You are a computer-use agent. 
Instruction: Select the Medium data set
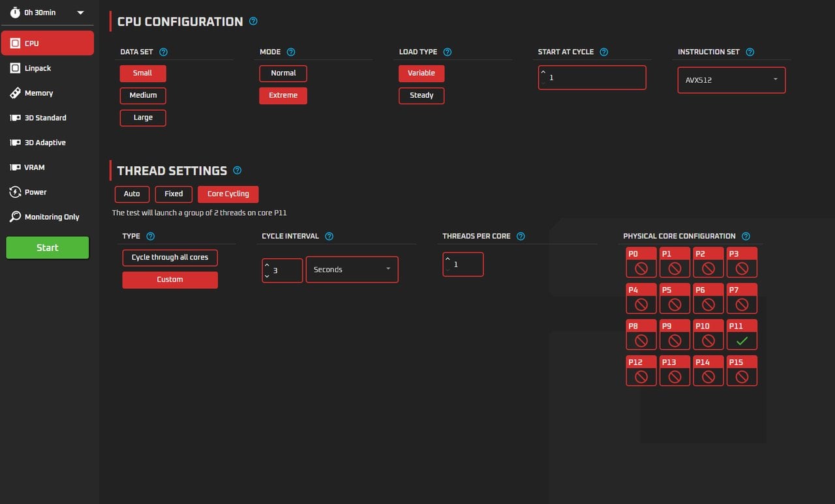143,95
